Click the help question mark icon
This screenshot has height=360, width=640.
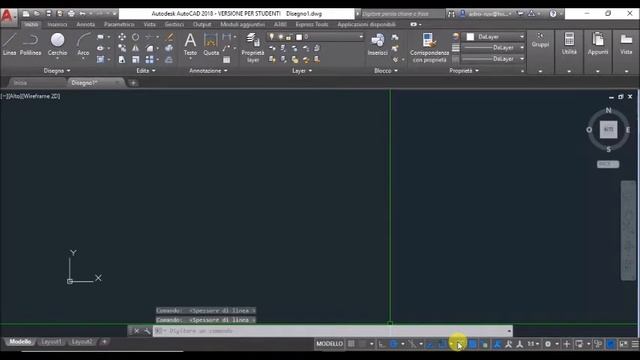[553, 13]
